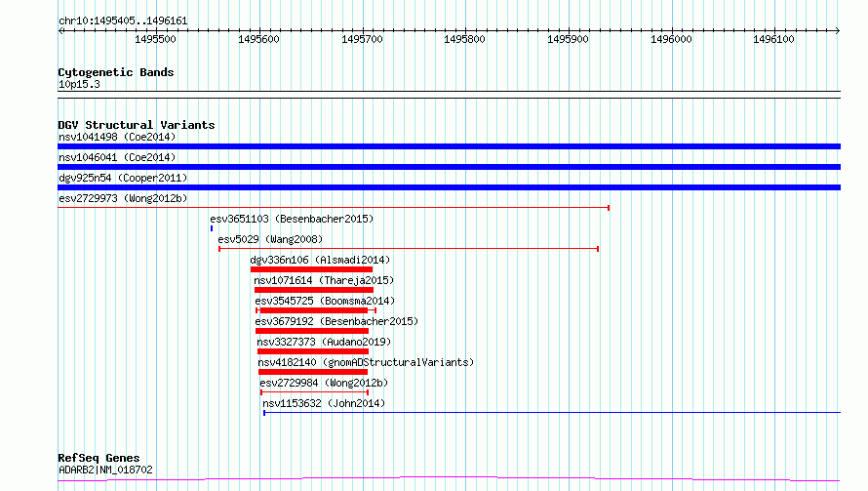This screenshot has width=868, height=491.
Task: Open the esv3651103 (Besenbacher2015) label
Action: click(292, 219)
